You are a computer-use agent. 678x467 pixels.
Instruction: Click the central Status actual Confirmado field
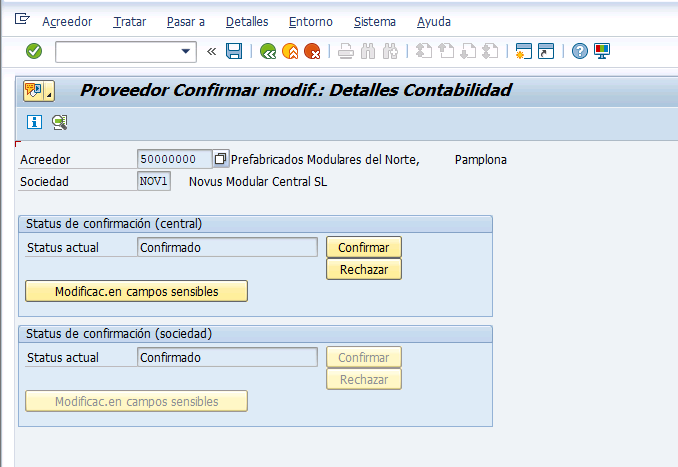[x=227, y=247]
